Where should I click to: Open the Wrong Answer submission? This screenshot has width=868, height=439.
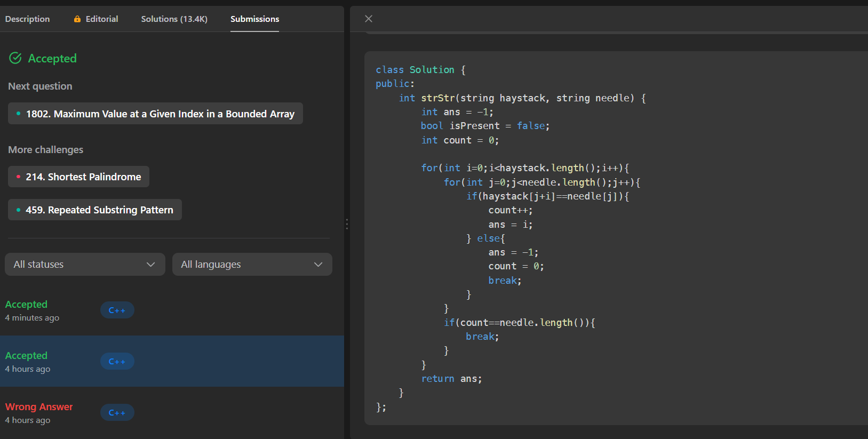click(x=172, y=412)
